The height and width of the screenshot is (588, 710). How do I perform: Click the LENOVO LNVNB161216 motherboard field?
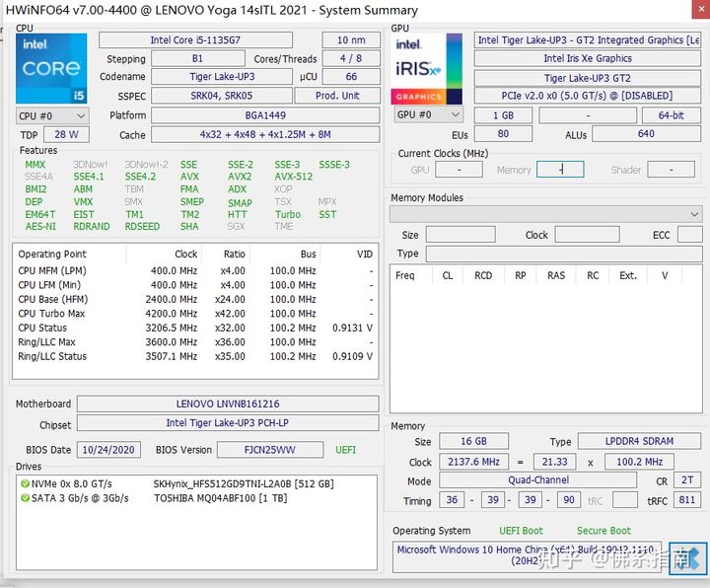(227, 404)
